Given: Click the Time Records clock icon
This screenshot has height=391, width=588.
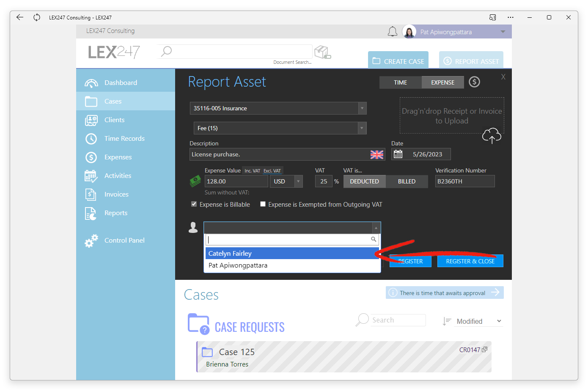Looking at the screenshot, I should coord(91,139).
